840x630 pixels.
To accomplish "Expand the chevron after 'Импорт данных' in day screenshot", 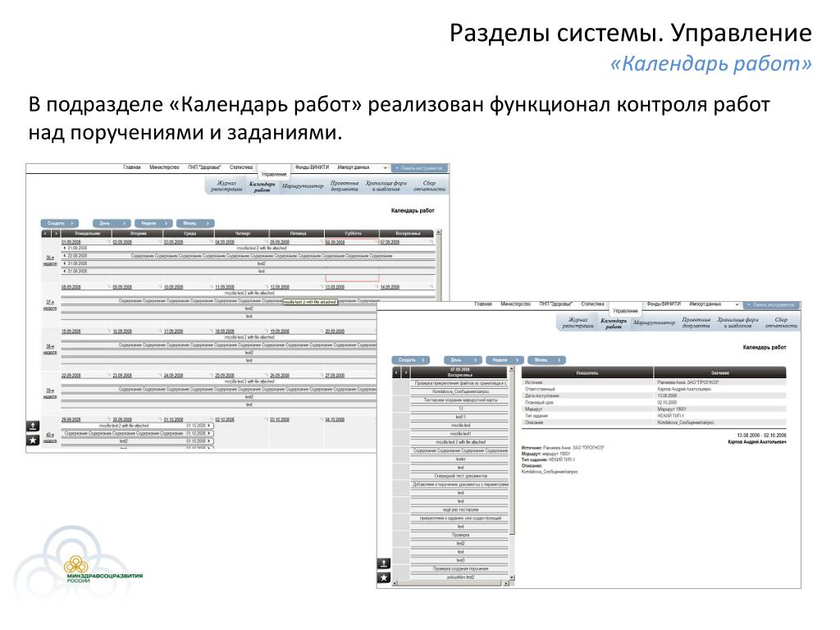I will tap(737, 305).
